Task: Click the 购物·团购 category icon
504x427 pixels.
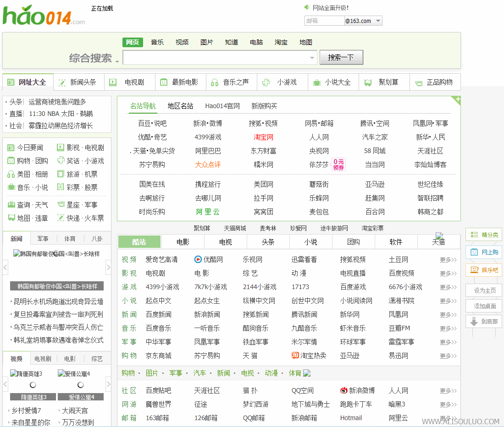Action: 11,160
